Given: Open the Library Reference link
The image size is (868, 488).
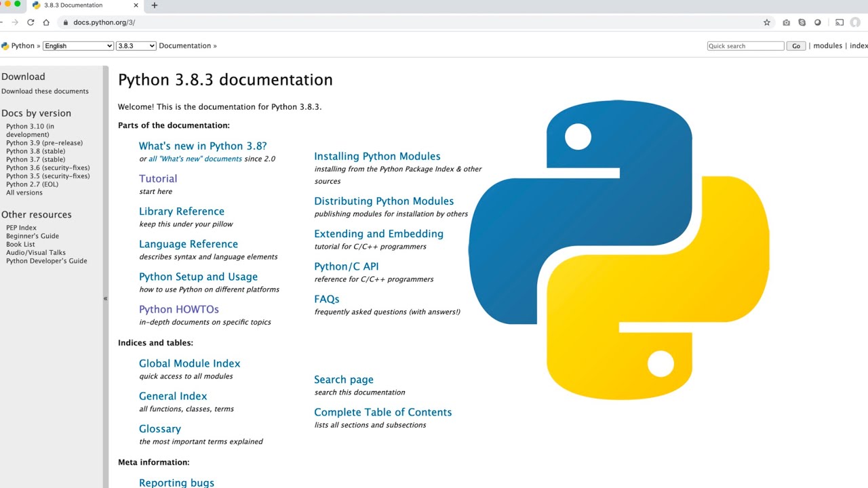Looking at the screenshot, I should pos(181,211).
